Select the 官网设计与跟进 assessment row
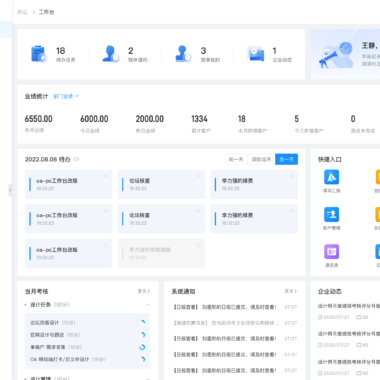Viewport: 380px width, 380px height. 87,335
